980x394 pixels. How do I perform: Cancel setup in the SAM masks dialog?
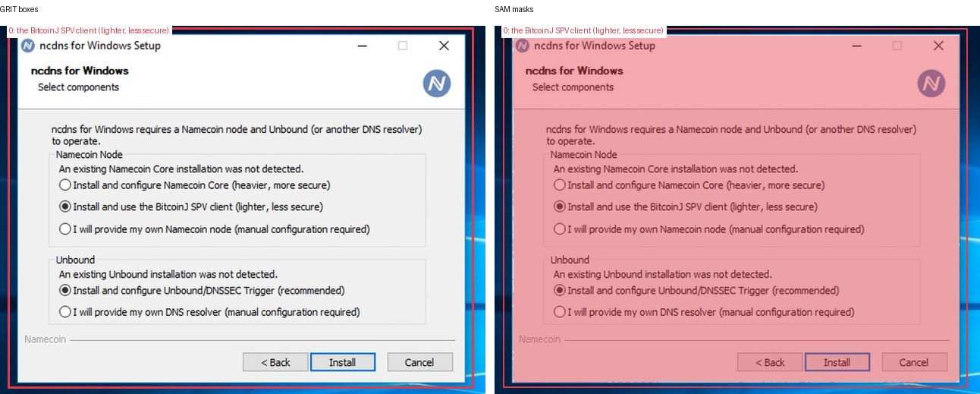(x=915, y=362)
